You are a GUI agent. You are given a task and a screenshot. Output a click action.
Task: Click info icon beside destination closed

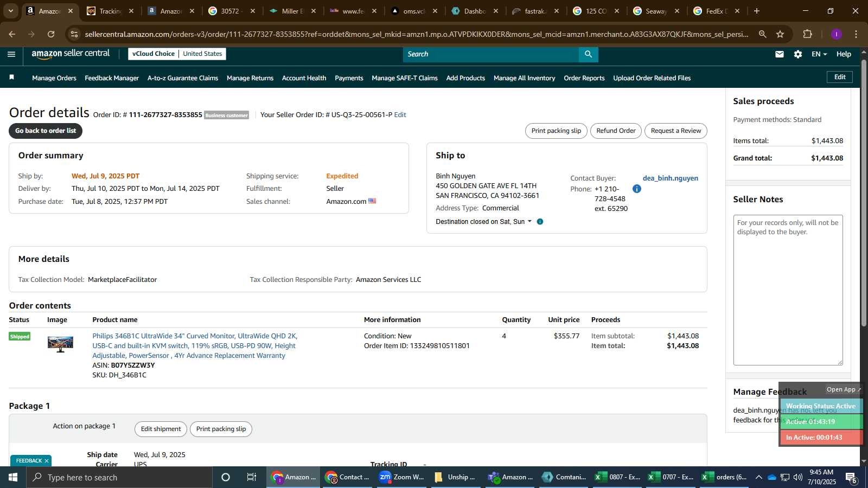point(540,222)
